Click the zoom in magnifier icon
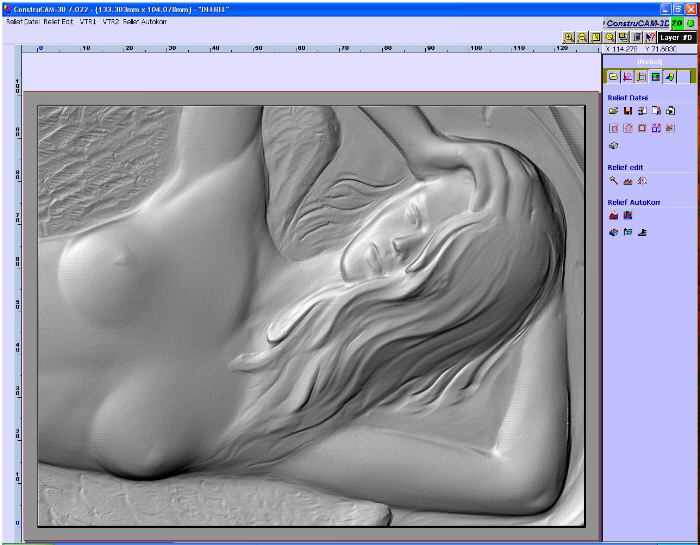This screenshot has width=700, height=545. pos(568,37)
